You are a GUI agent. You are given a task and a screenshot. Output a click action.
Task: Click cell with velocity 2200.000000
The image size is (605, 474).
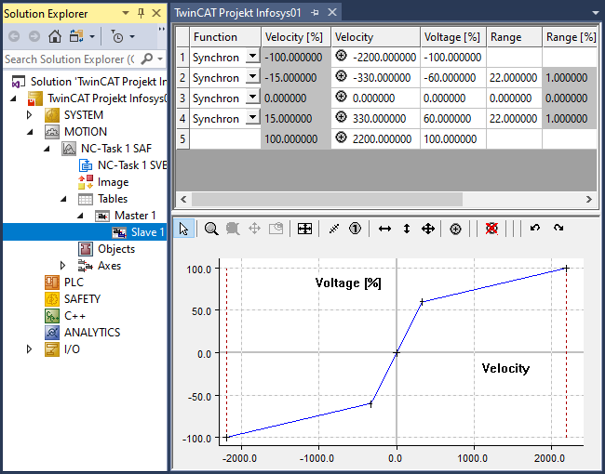point(375,139)
